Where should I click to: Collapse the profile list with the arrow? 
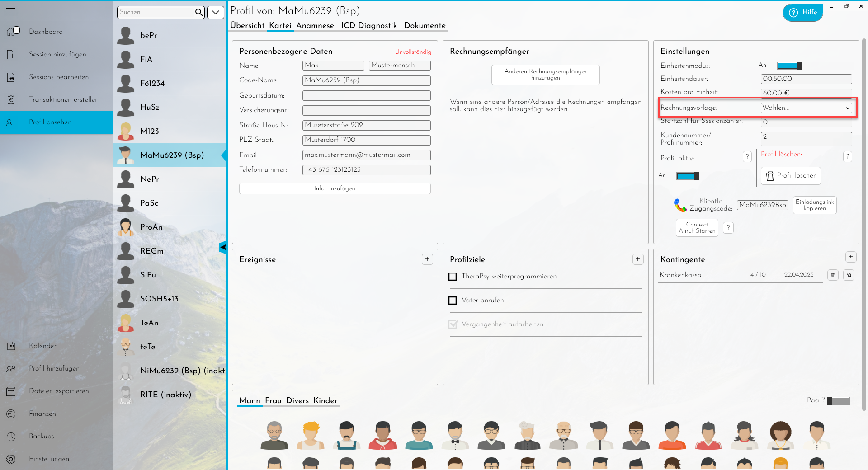(x=223, y=247)
